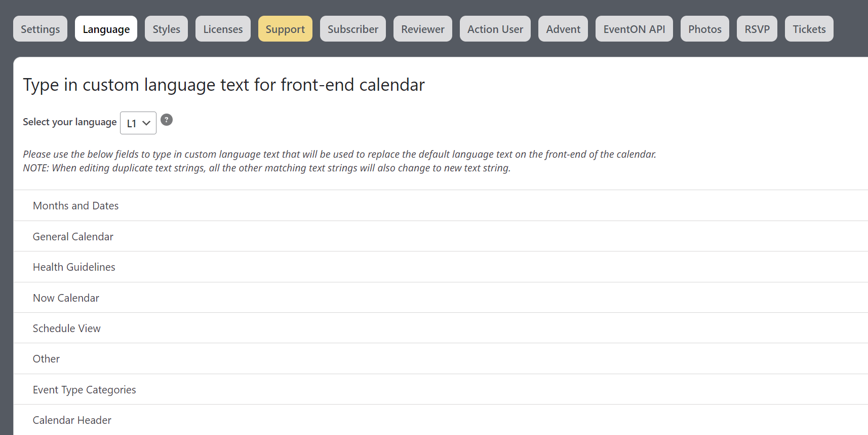Click the help question mark icon
Screen dimensions: 868x435
pyautogui.click(x=167, y=120)
